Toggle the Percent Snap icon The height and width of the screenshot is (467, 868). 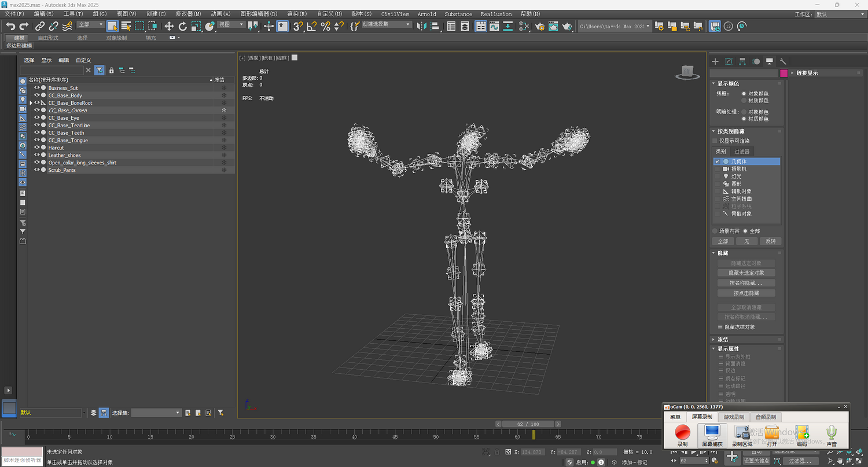(x=325, y=26)
